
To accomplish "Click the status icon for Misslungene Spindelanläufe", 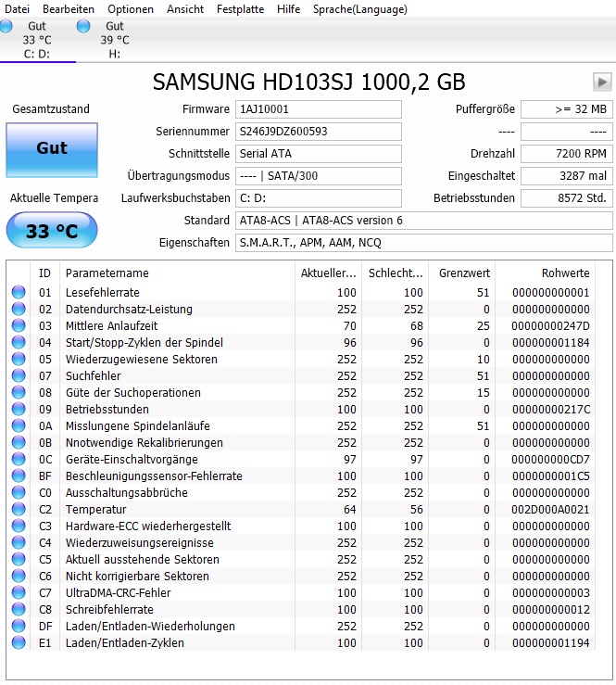I will point(19,425).
